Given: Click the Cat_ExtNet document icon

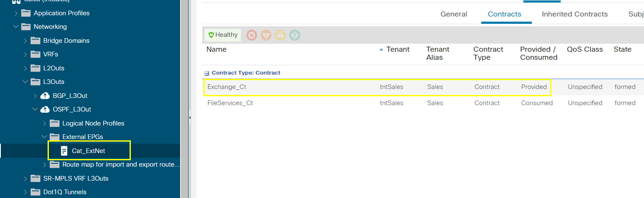Looking at the screenshot, I should pyautogui.click(x=64, y=151).
